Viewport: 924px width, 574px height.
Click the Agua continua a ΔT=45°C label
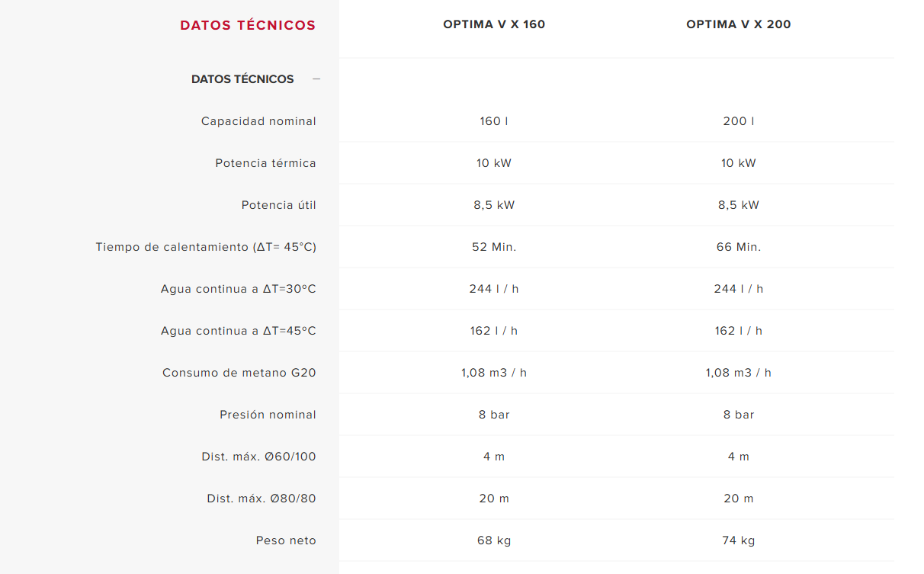[238, 331]
